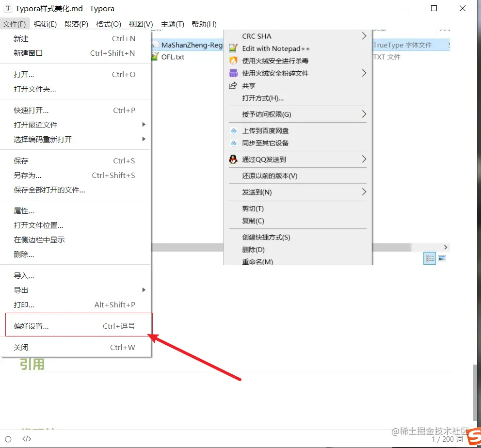481x448 pixels.
Task: Click Baidu icon by 同步至其它设备
Action: pos(233,143)
